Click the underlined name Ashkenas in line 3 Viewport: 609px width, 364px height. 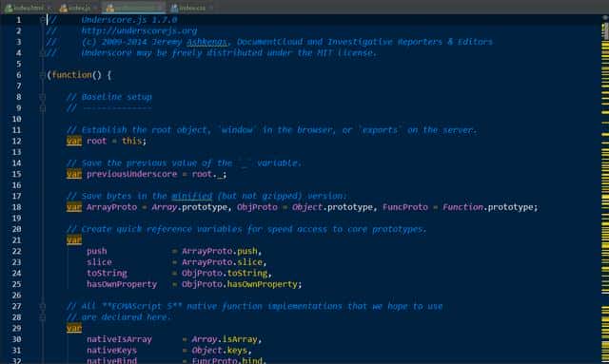point(206,42)
